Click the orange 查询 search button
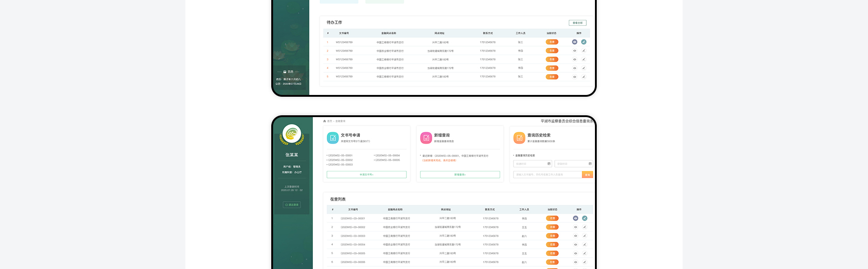 click(587, 175)
